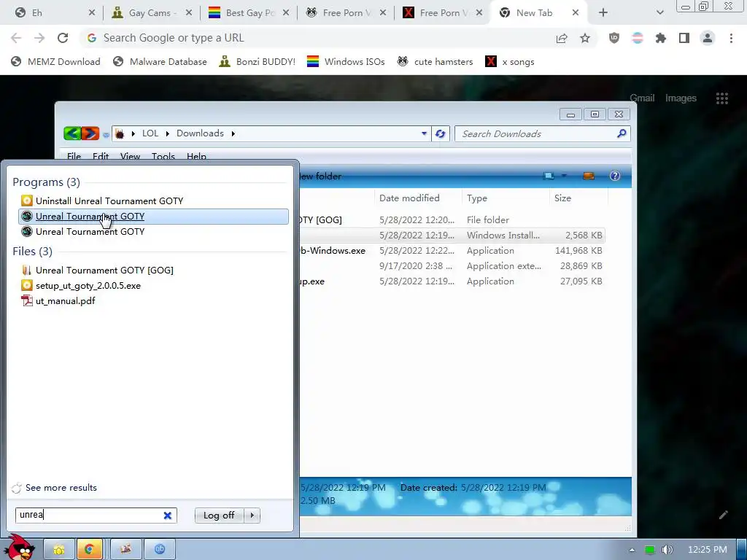The width and height of the screenshot is (747, 560).
Task: Clear the start menu search box
Action: [x=168, y=516]
